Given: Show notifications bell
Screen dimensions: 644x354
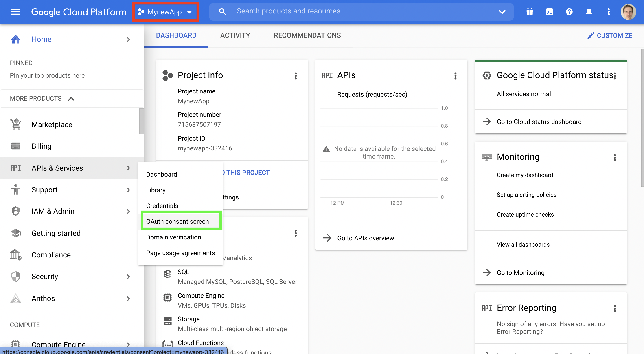Looking at the screenshot, I should tap(589, 12).
